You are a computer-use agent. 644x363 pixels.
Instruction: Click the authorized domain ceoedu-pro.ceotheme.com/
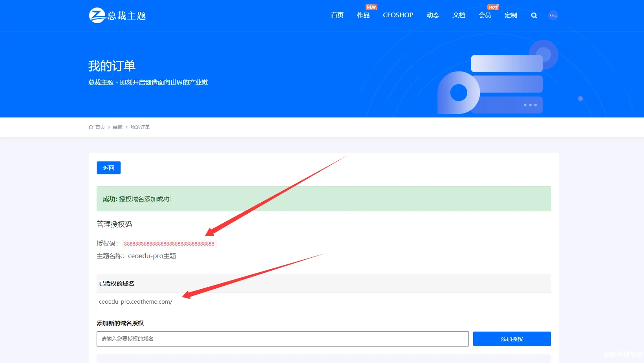pyautogui.click(x=135, y=302)
